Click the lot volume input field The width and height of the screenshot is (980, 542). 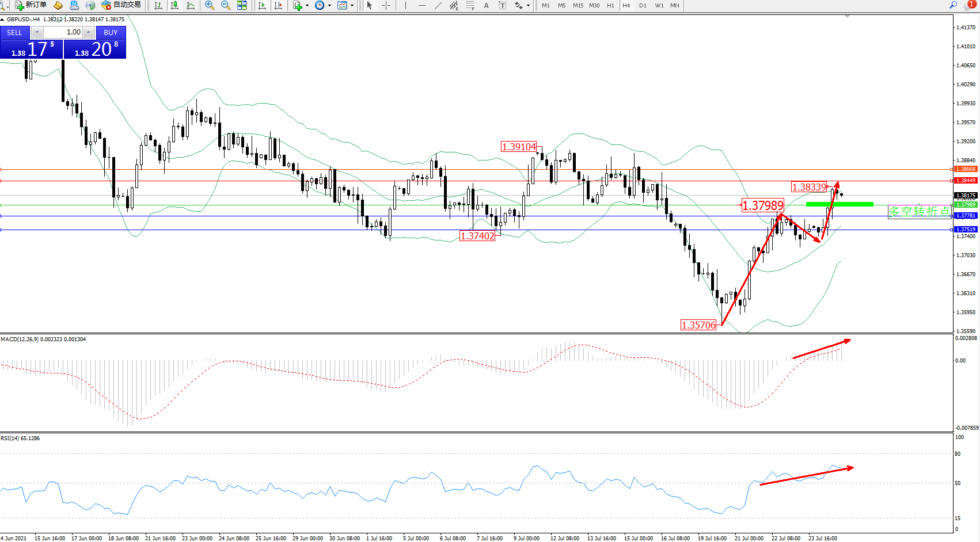click(63, 32)
